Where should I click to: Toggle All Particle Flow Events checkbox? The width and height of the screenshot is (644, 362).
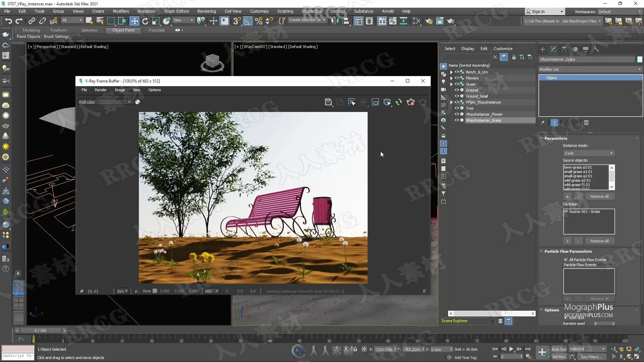[x=566, y=259]
